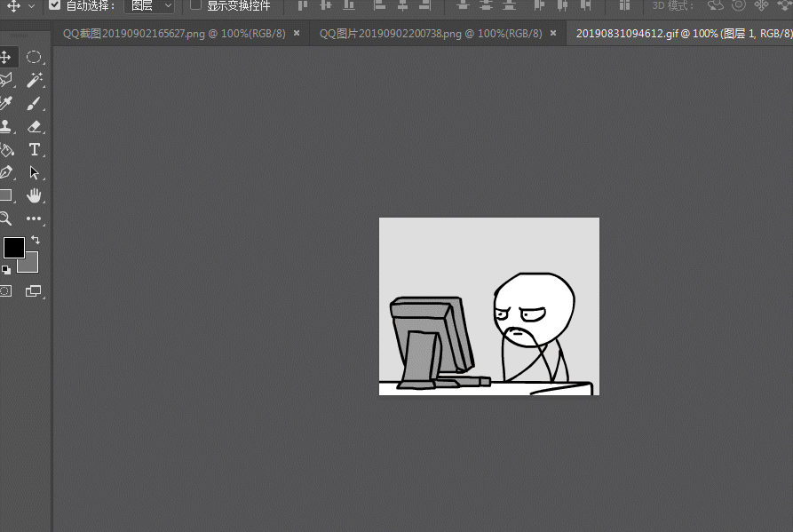Click the 3D pan mode icon
This screenshot has height=532, width=793.
[761, 5]
